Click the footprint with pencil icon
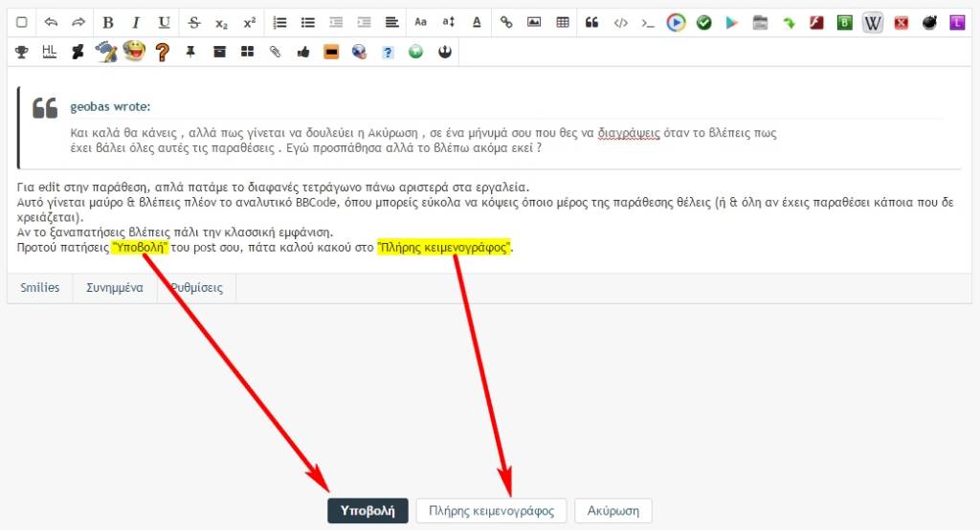 tap(105, 52)
